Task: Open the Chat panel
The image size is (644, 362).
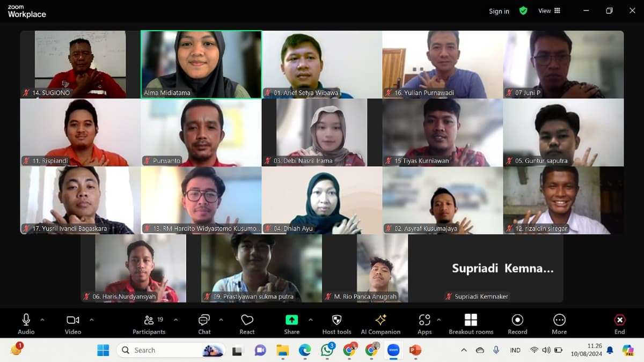Action: (x=204, y=324)
